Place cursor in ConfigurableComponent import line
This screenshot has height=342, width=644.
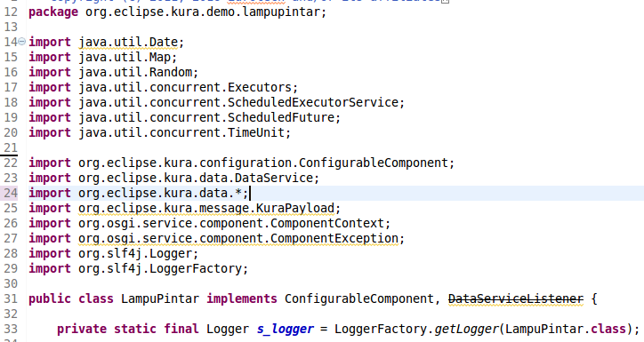[x=242, y=163]
